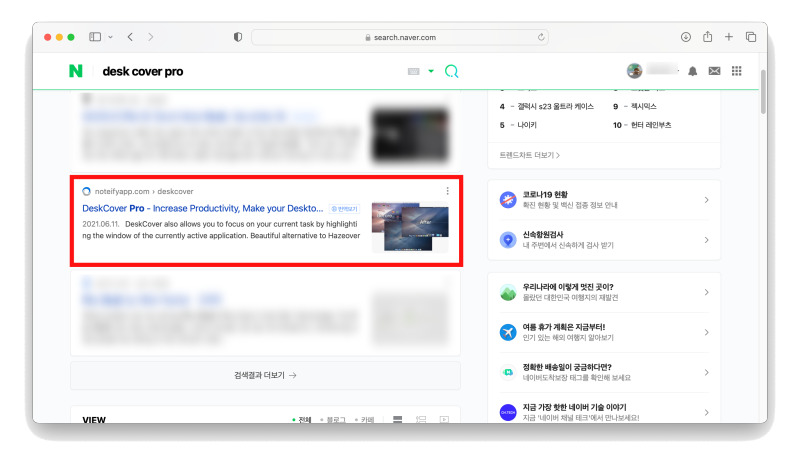The image size is (800, 466).
Task: Click the 네이버 기술 이야기 purple icon
Action: click(x=508, y=412)
